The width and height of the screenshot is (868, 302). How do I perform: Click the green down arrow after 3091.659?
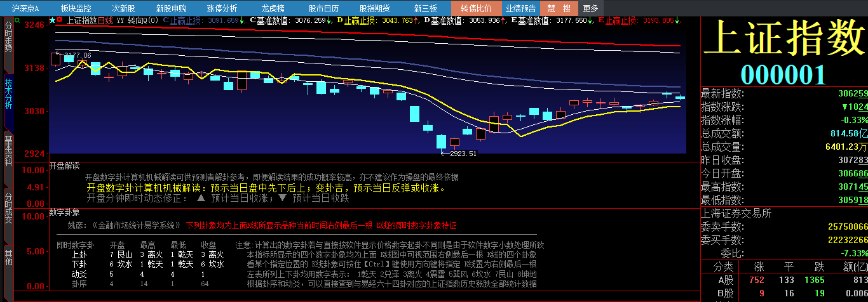241,20
